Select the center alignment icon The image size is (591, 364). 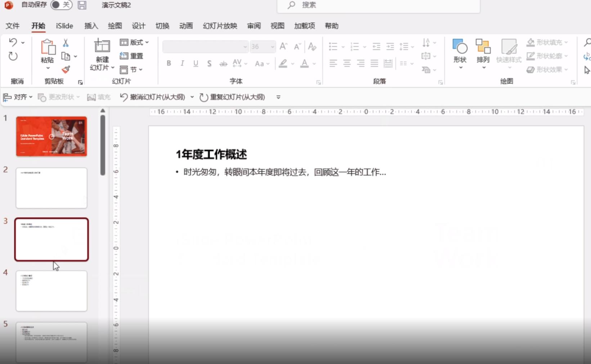(346, 63)
